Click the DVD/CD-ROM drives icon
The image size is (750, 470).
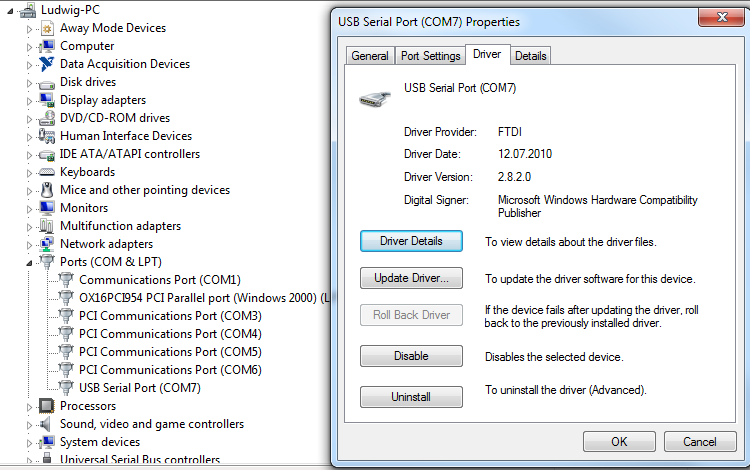point(46,118)
